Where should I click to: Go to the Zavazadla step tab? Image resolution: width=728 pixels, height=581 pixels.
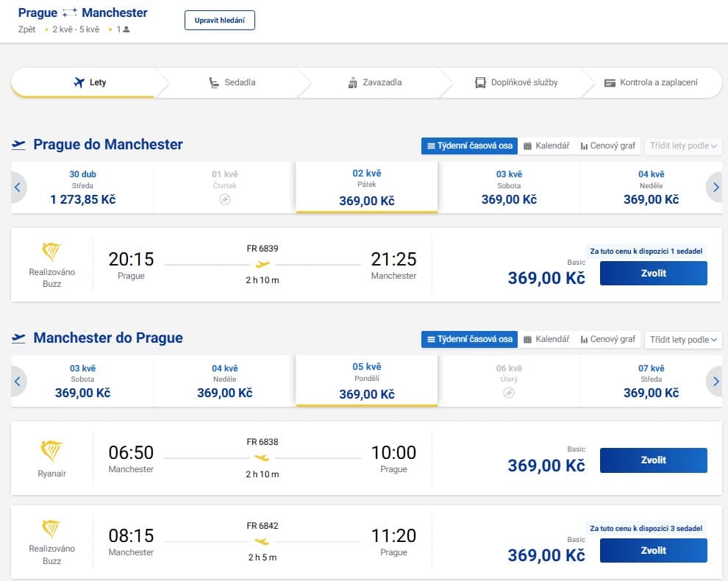point(375,82)
